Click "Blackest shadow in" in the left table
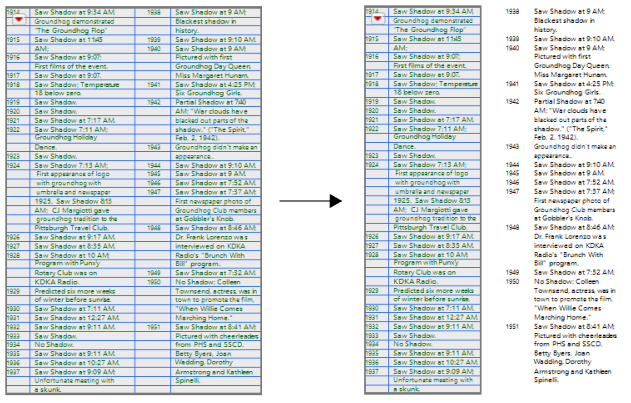Screen dimensions: 631x403 pos(206,22)
